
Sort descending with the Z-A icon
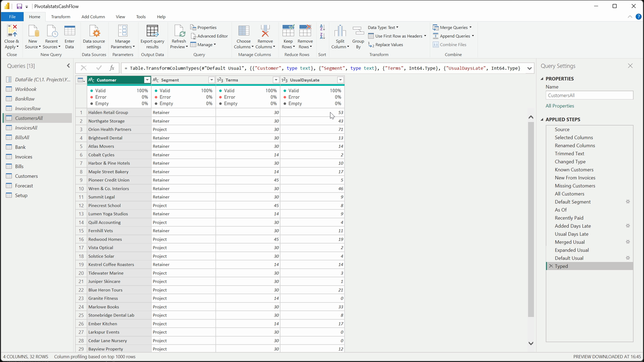click(x=322, y=36)
